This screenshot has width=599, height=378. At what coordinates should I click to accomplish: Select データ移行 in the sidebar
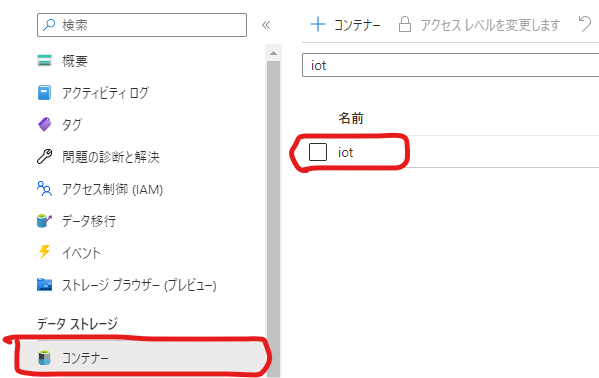click(89, 221)
